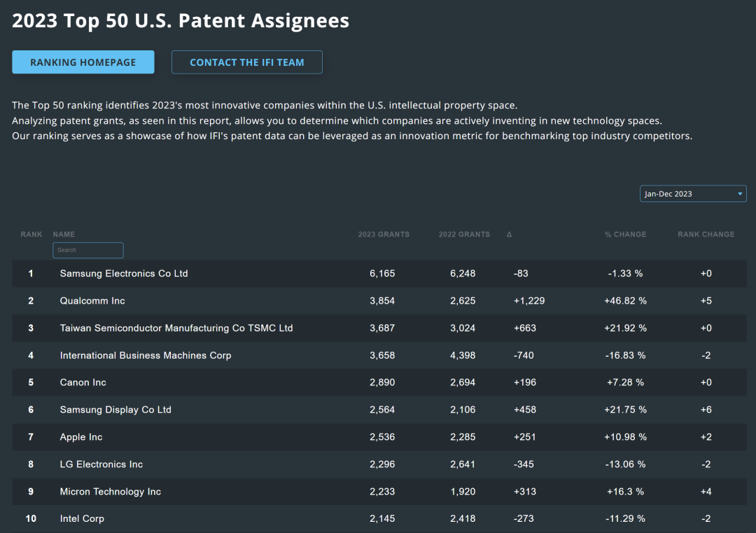
Task: Click Qualcomm delta value +1,229
Action: [x=529, y=301]
